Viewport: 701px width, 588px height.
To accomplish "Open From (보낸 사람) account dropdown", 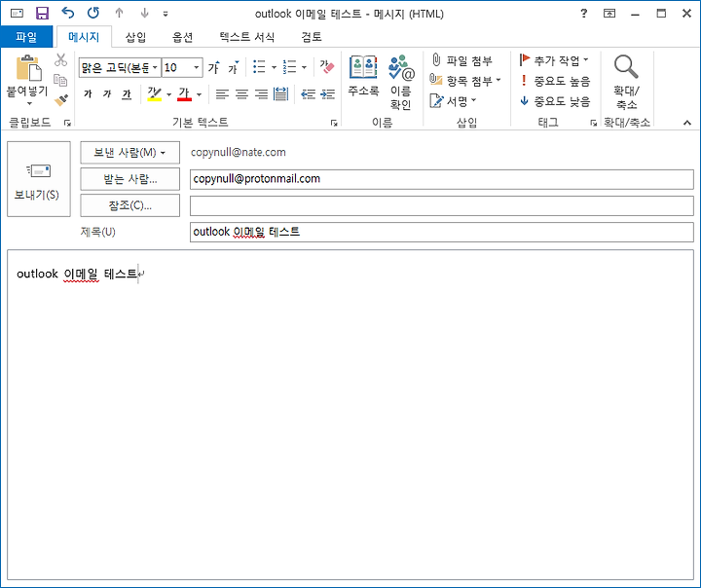I will (x=130, y=153).
